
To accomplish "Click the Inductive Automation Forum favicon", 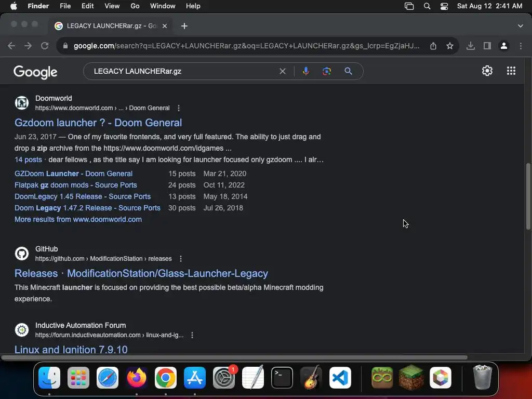I will pos(22,330).
